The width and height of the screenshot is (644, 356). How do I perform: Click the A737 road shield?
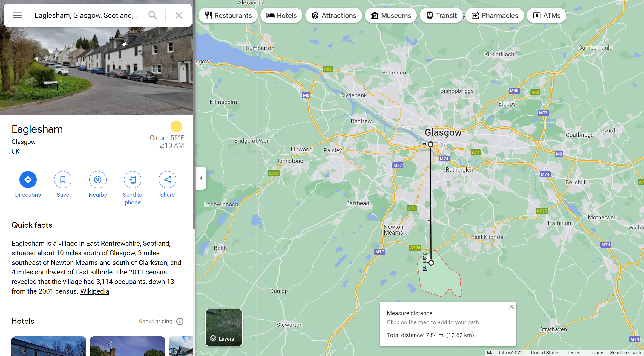point(274,173)
